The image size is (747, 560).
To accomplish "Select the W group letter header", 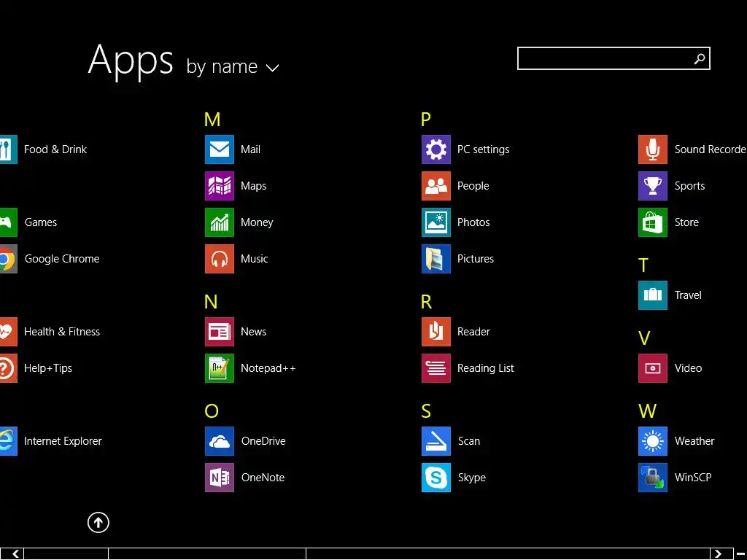I will click(x=648, y=411).
